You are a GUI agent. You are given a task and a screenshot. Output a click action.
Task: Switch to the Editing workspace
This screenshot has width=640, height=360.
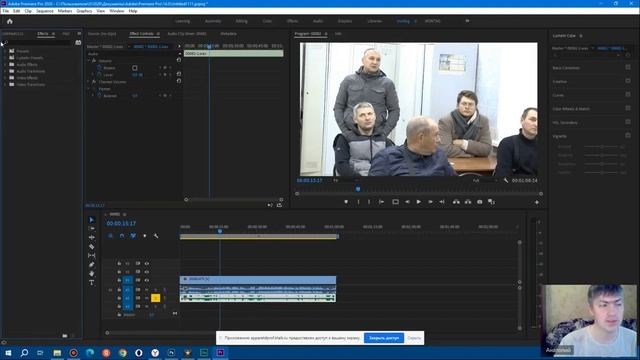(x=242, y=21)
